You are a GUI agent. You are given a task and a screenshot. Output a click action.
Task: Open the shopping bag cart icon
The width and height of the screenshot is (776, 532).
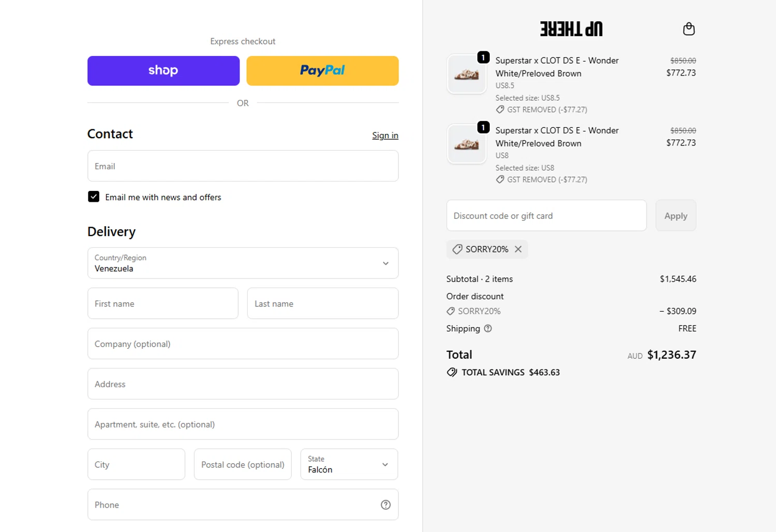689,29
